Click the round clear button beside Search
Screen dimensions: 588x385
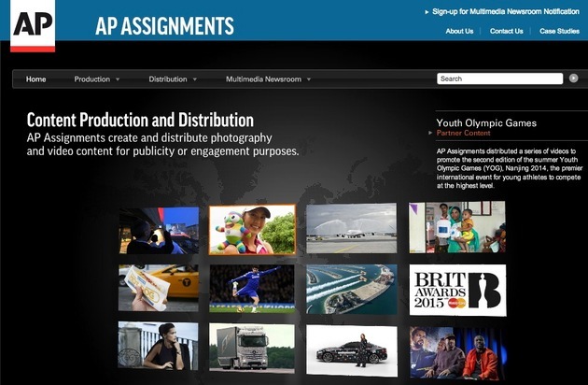pyautogui.click(x=574, y=78)
